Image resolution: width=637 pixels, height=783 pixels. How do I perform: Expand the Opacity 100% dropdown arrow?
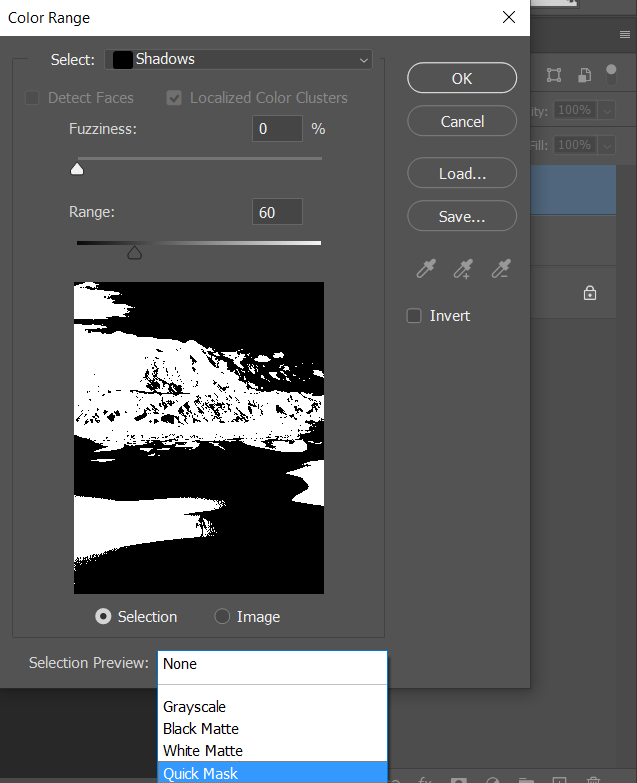coord(607,110)
